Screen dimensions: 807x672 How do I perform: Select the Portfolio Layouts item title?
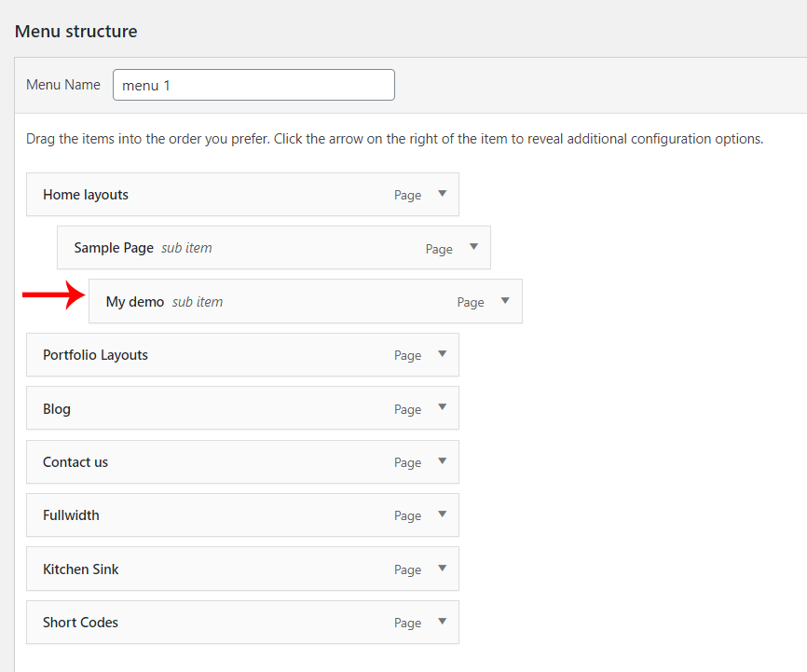(95, 355)
